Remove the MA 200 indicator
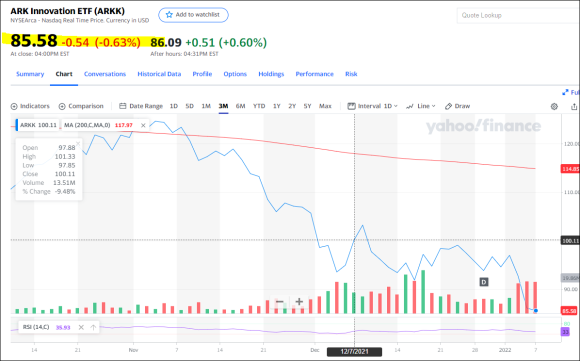This screenshot has width=580, height=361. point(143,125)
